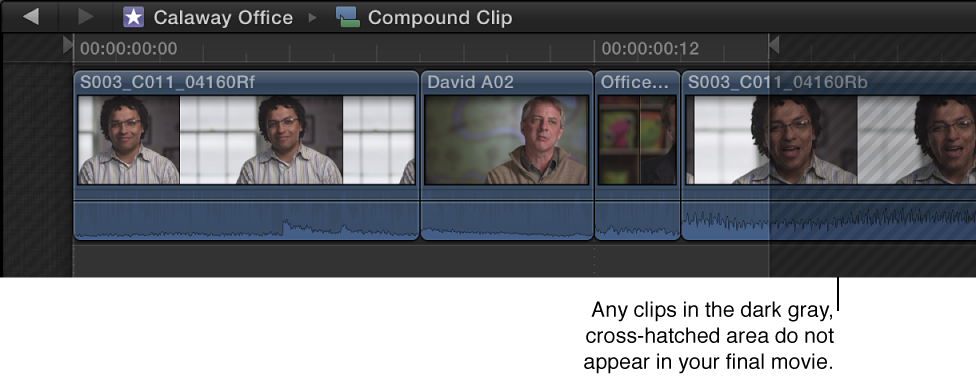Click the compound clip end marker
Viewport: 976px width, 380px height.
click(x=774, y=44)
